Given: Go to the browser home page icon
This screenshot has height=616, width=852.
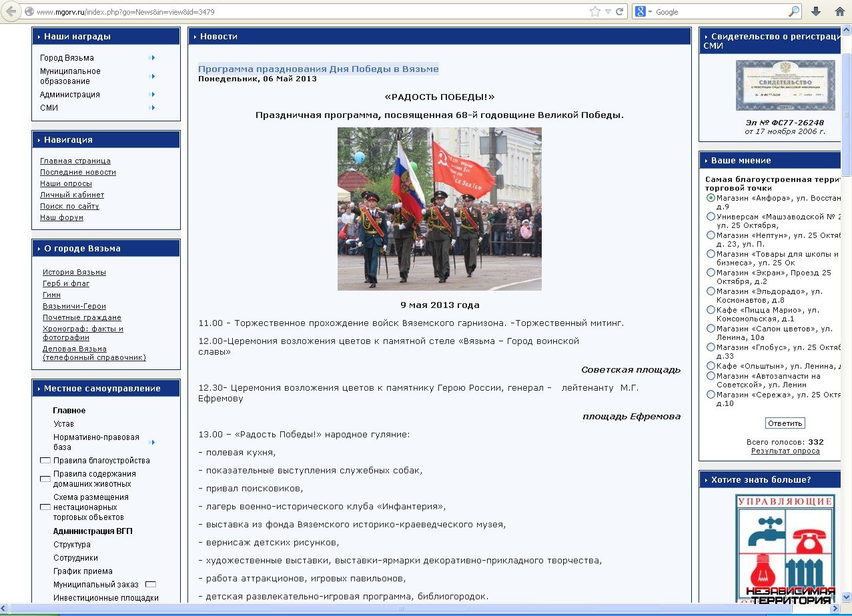Looking at the screenshot, I should click(x=839, y=11).
